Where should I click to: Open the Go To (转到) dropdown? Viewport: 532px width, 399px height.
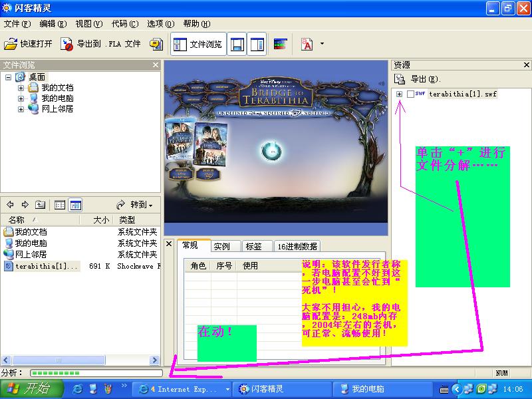coord(135,205)
